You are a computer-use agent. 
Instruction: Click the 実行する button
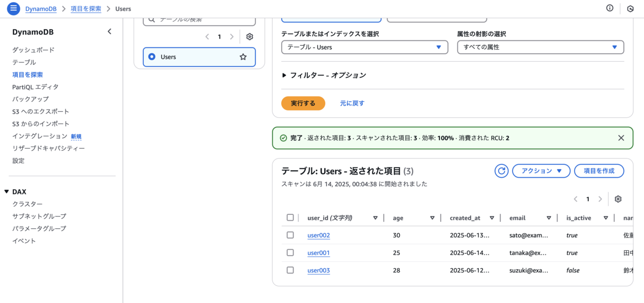click(x=303, y=103)
